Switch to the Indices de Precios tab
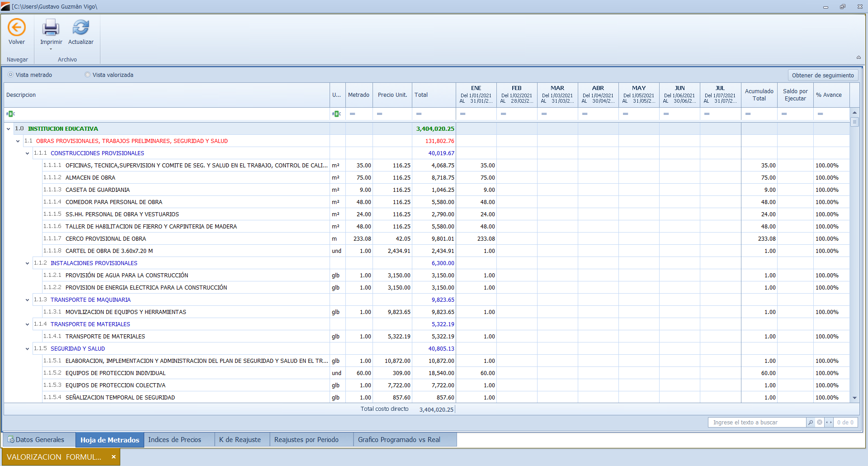 coord(175,440)
